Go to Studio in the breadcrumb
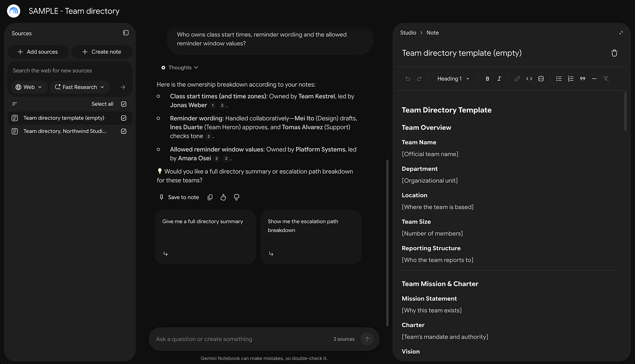 tap(408, 33)
